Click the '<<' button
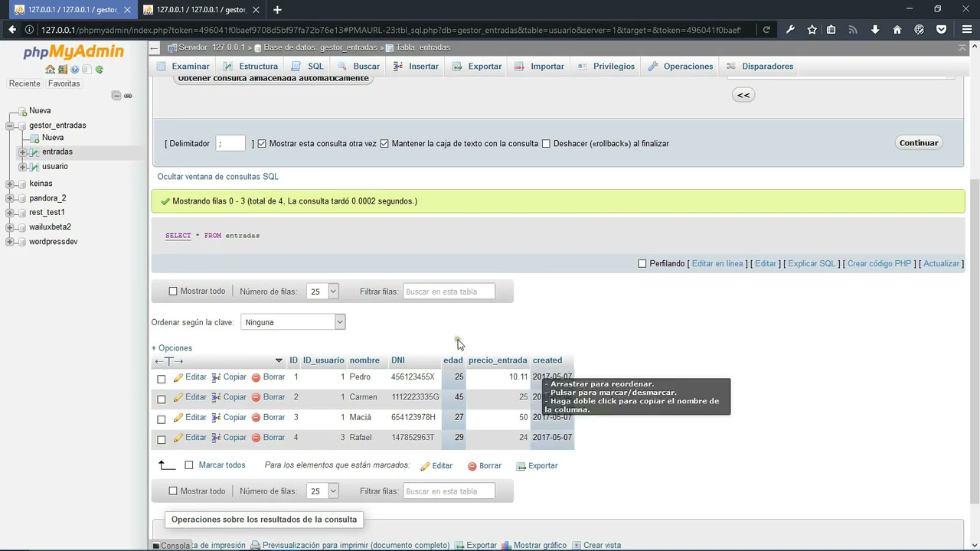Screen dimensions: 980x551 click(743, 95)
